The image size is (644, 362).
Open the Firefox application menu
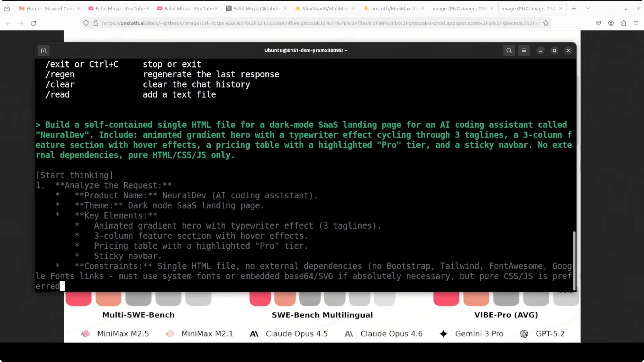[x=636, y=23]
